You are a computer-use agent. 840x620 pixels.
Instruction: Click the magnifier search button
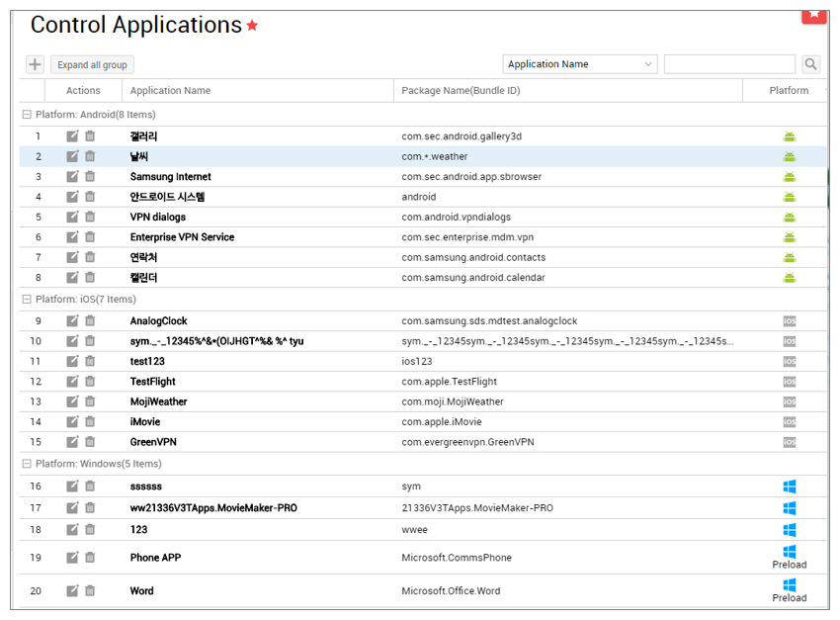click(x=810, y=64)
